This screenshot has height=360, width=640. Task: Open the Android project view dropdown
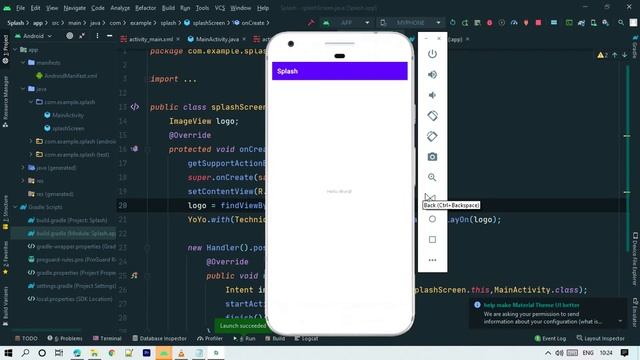coord(34,36)
